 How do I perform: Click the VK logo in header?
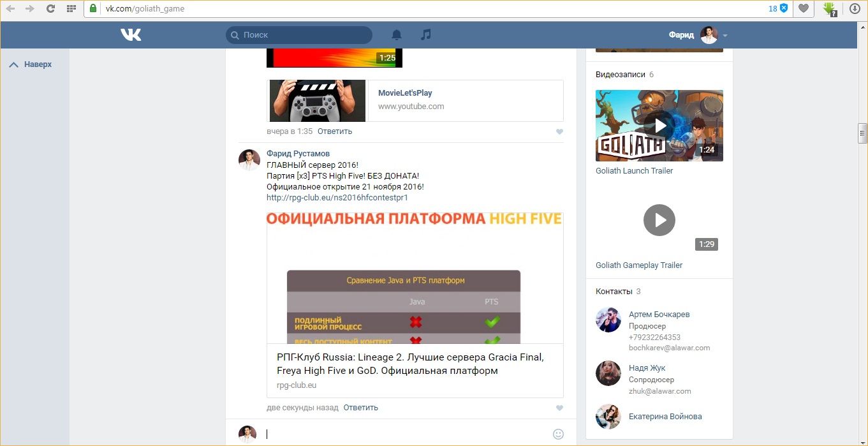pyautogui.click(x=131, y=35)
